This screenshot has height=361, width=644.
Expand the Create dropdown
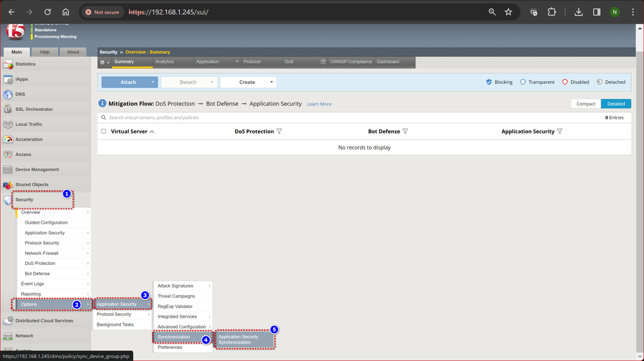pos(272,83)
